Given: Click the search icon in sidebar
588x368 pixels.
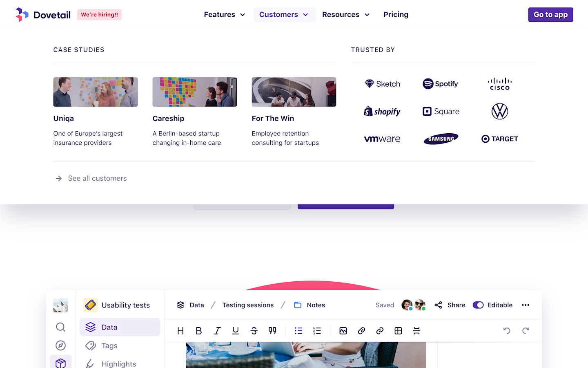Looking at the screenshot, I should click(60, 327).
